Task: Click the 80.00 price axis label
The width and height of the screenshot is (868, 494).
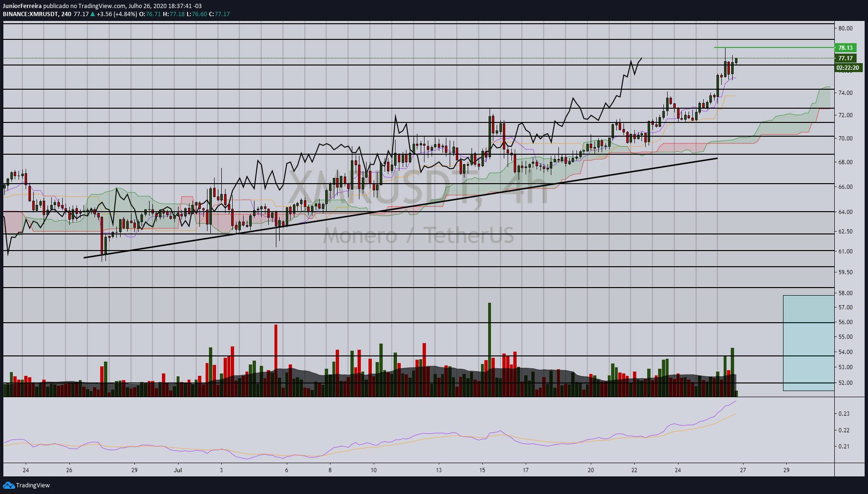Action: pos(845,28)
